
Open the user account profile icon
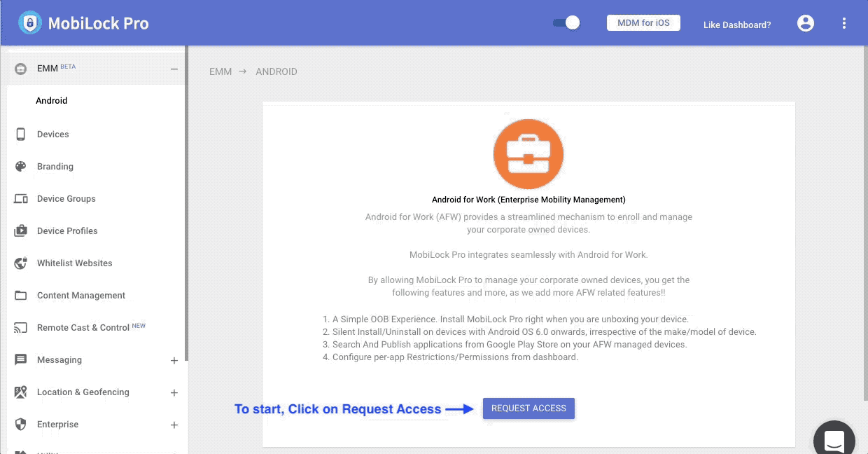(x=806, y=23)
